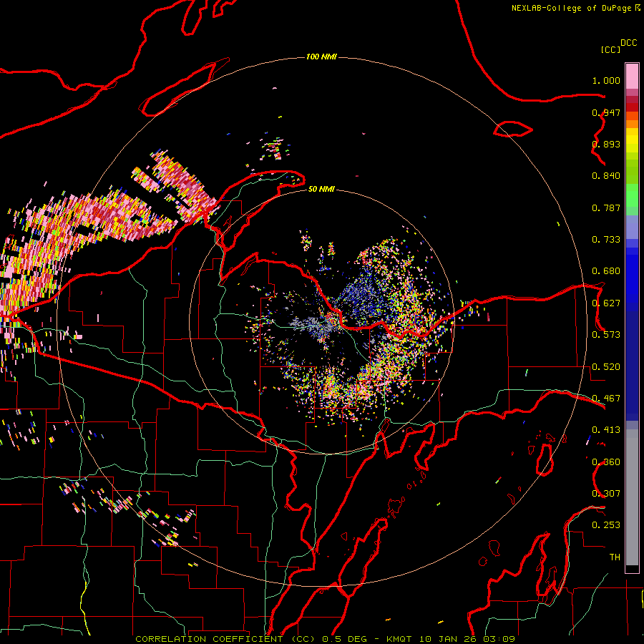644x644 pixels.
Task: Click the 0.680 legend value
Action: point(606,271)
